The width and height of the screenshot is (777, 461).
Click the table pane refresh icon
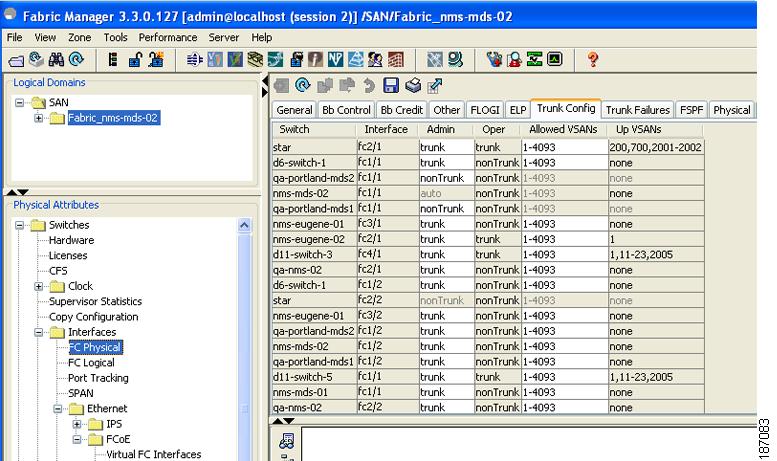click(x=302, y=85)
